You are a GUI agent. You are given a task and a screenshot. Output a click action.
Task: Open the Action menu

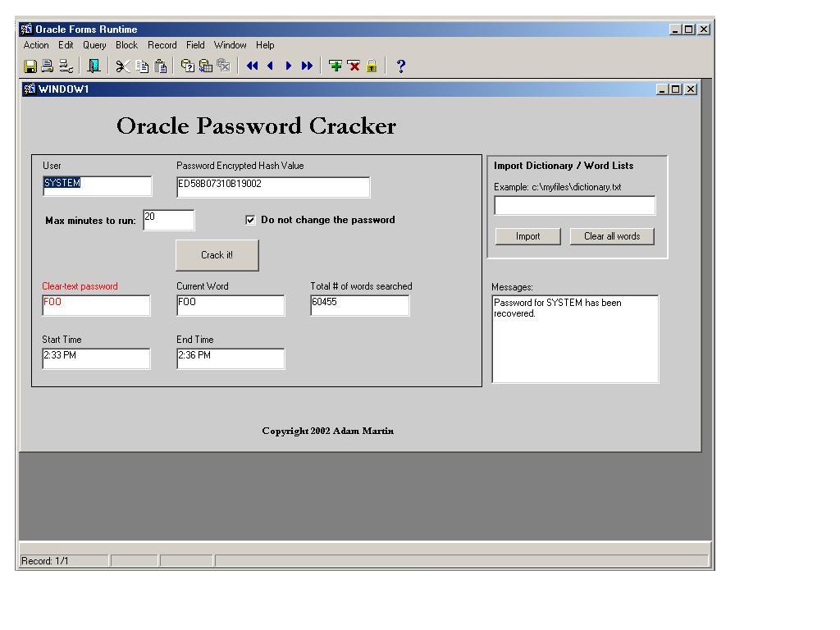tap(36, 45)
